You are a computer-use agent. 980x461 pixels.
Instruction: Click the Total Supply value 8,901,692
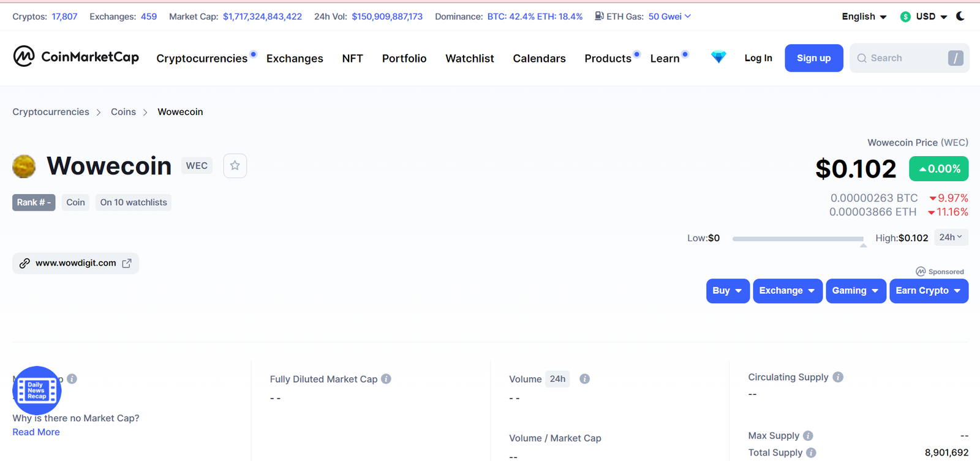coord(946,453)
